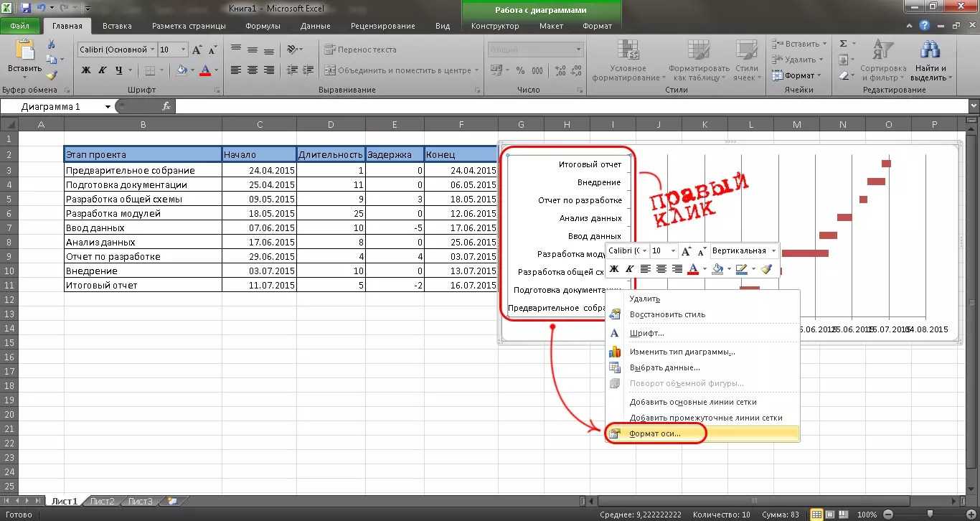Click the Format Painter brush in ribbon

coord(51,75)
